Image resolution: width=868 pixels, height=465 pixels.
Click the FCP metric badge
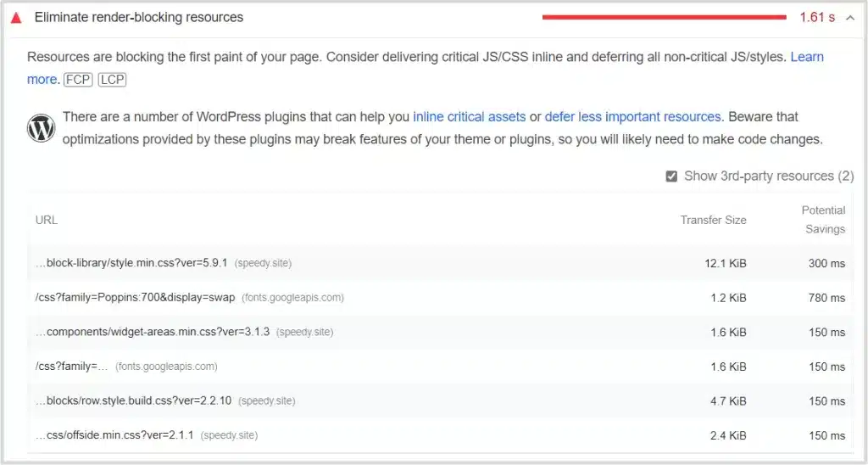(78, 80)
